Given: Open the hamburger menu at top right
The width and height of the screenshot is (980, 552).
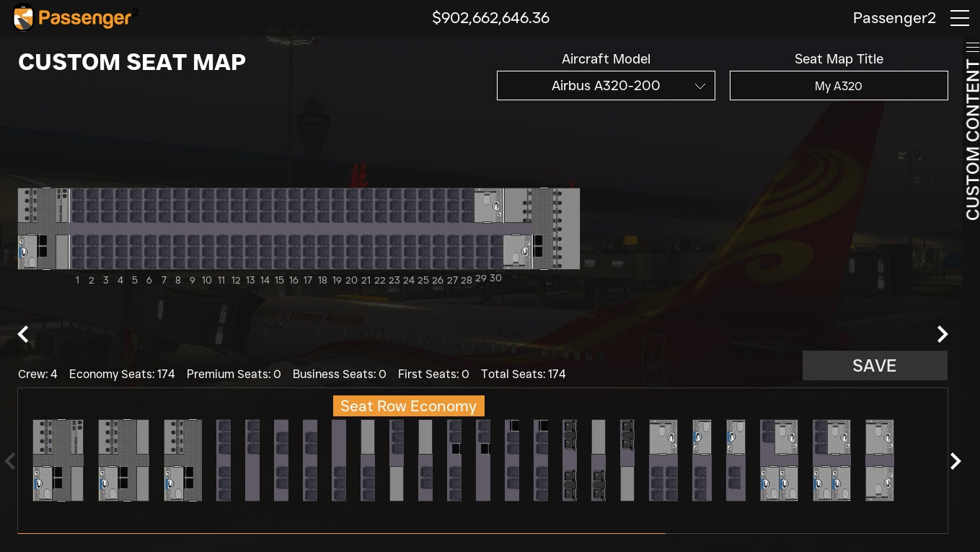Looking at the screenshot, I should point(959,18).
